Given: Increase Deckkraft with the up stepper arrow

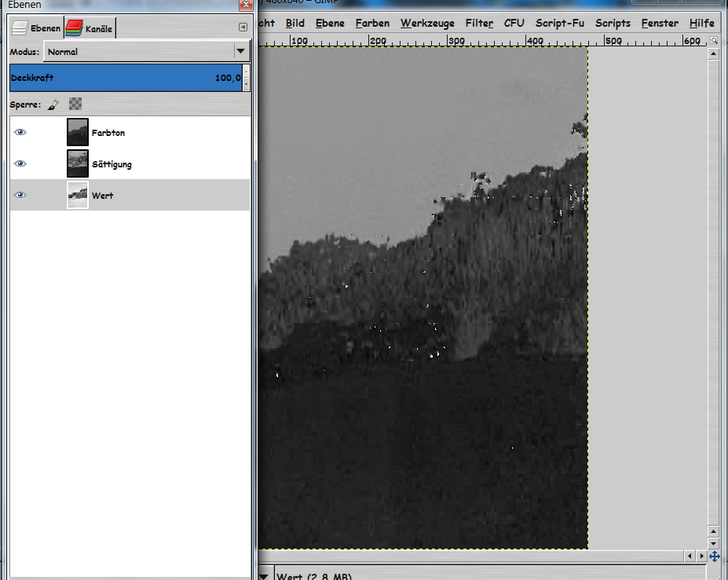Looking at the screenshot, I should [x=247, y=72].
